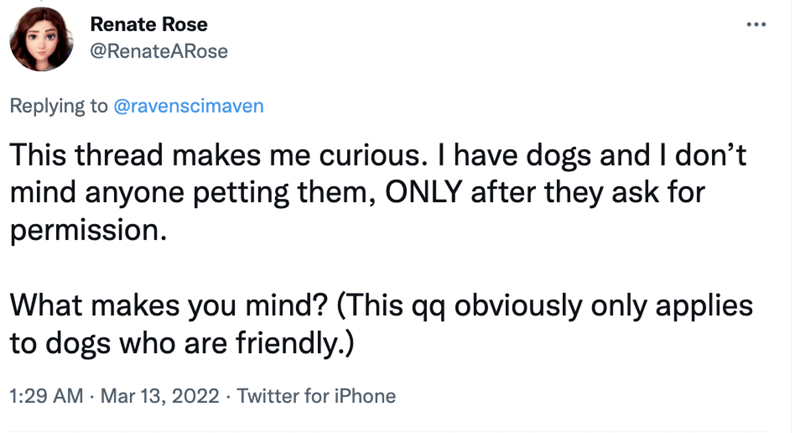Open the three-dot more options menu

pyautogui.click(x=756, y=24)
